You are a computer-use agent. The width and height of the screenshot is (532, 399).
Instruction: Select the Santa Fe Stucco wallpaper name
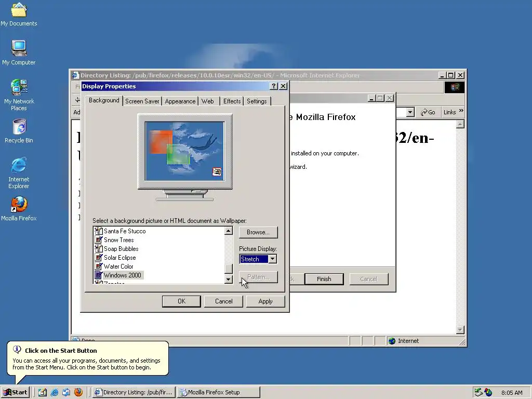pyautogui.click(x=125, y=231)
